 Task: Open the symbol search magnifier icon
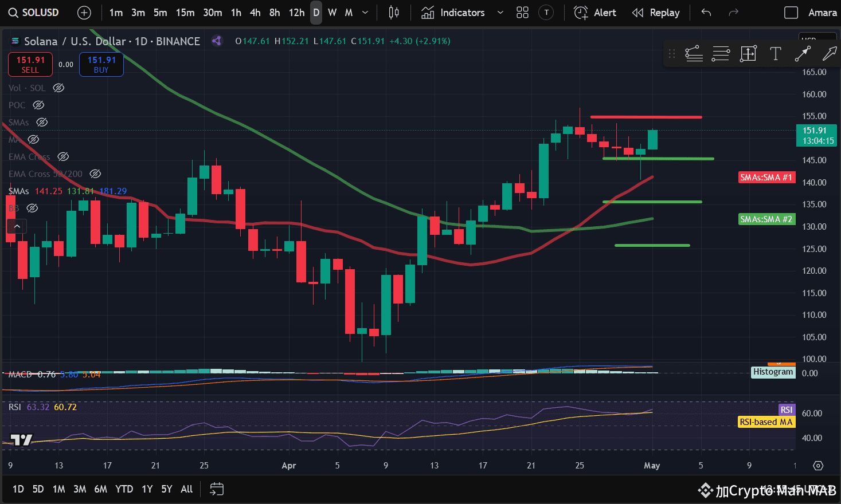pos(13,12)
